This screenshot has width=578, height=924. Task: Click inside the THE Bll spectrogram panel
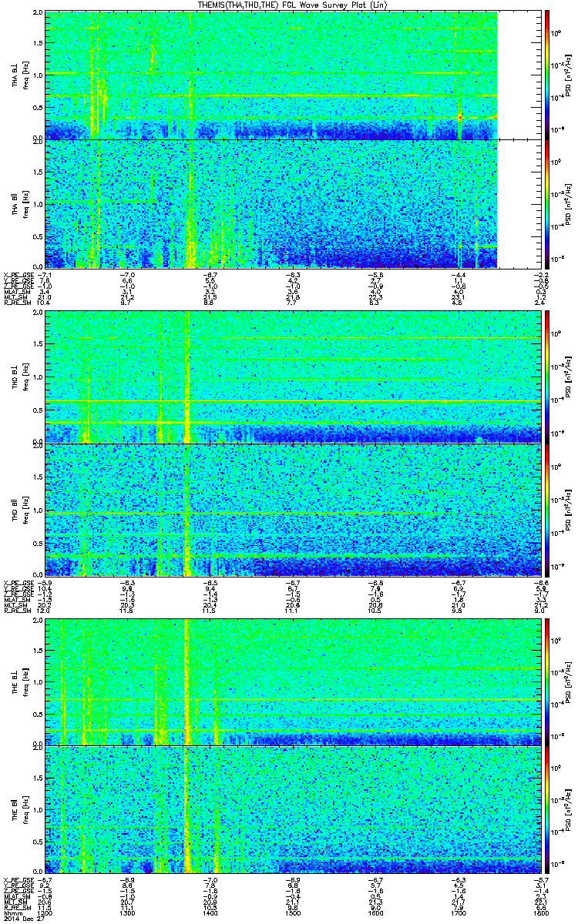[x=291, y=811]
